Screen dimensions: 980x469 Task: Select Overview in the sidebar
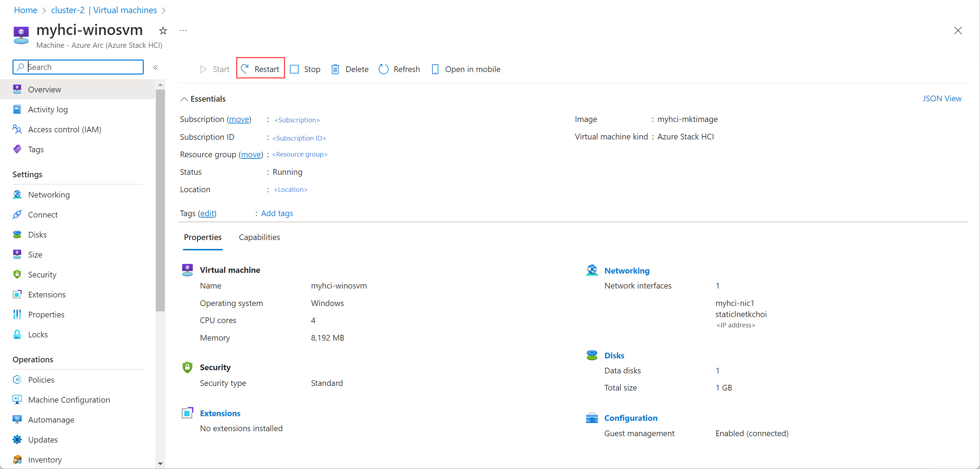coord(78,90)
